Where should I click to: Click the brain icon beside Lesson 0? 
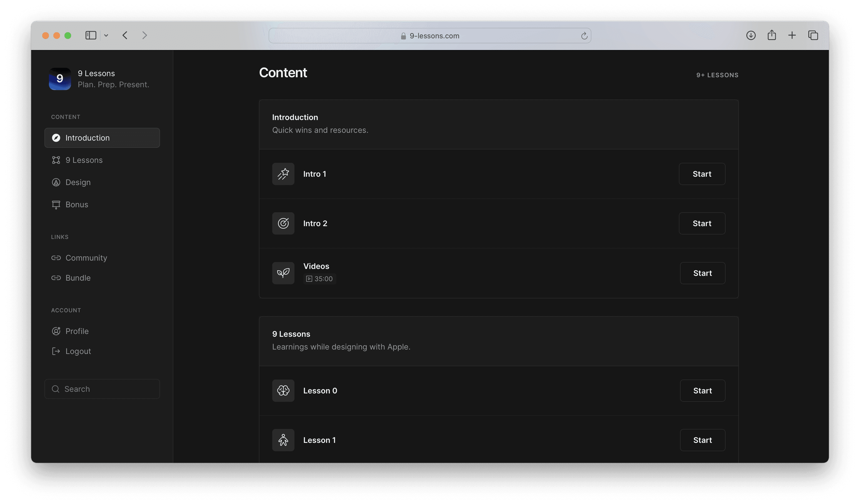tap(283, 391)
